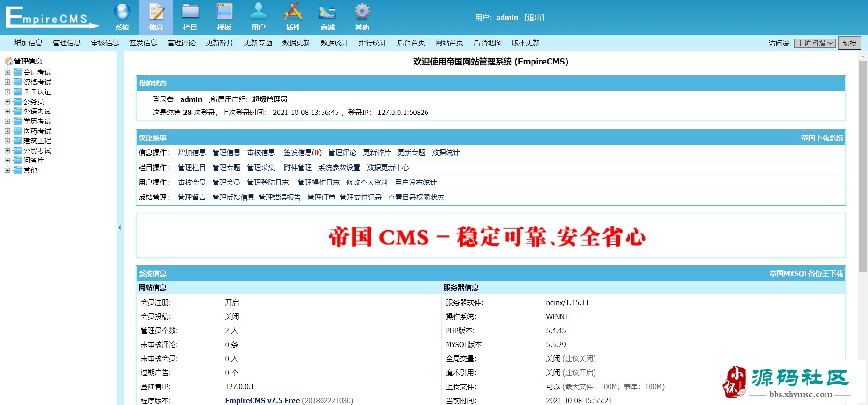The width and height of the screenshot is (868, 405).
Task: Click the 退出 logout link
Action: [x=534, y=18]
